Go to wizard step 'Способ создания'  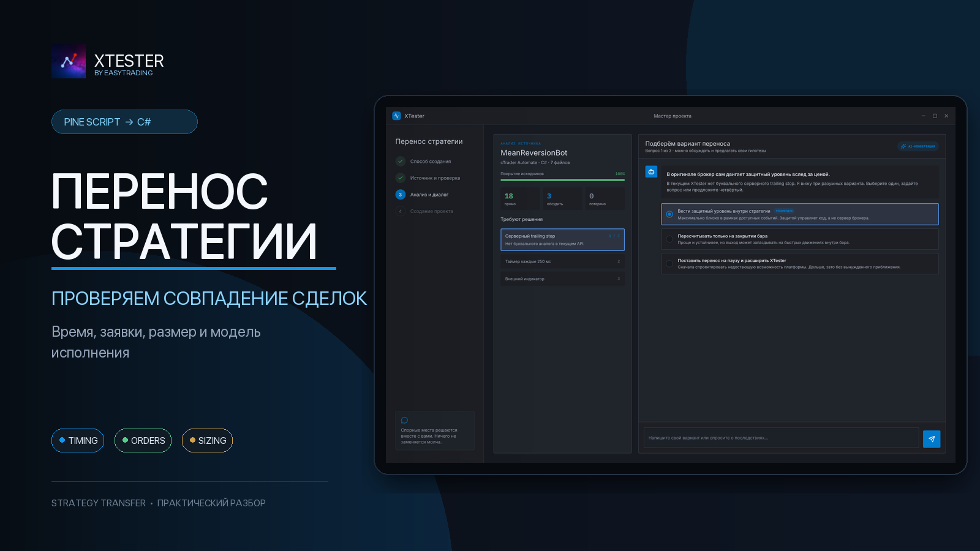(x=431, y=162)
